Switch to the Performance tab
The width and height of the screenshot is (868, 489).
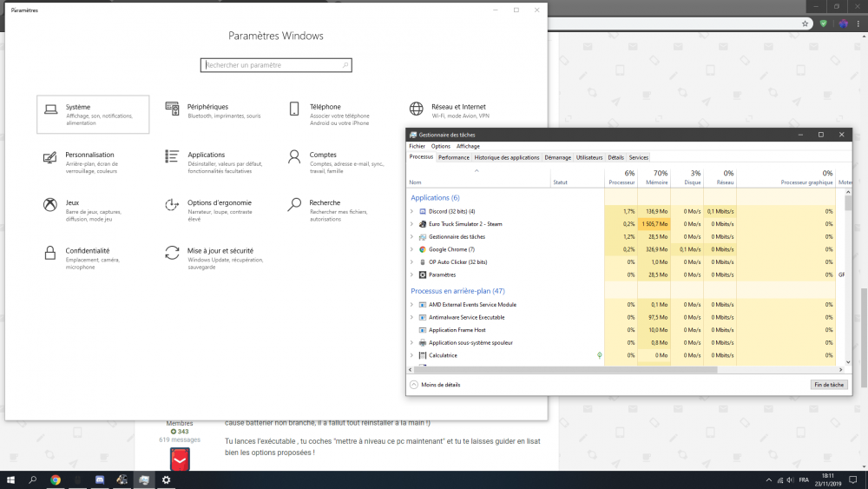453,157
